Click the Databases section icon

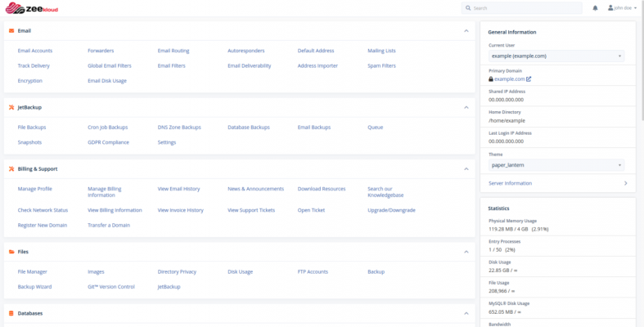point(11,313)
